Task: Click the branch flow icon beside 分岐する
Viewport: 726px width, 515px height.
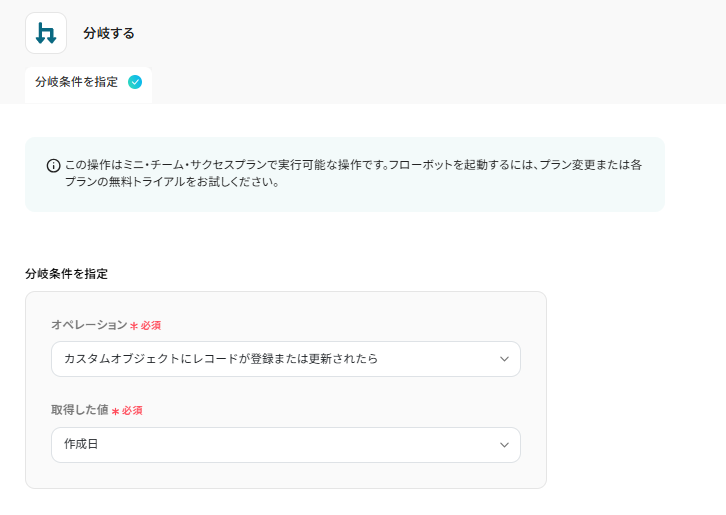Action: (x=46, y=33)
